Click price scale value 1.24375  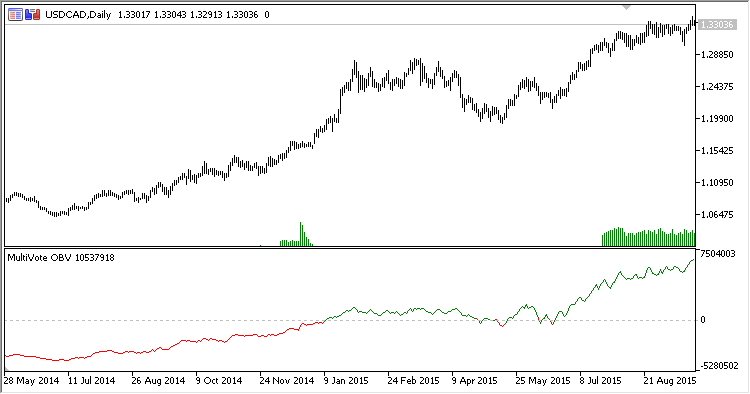click(717, 87)
